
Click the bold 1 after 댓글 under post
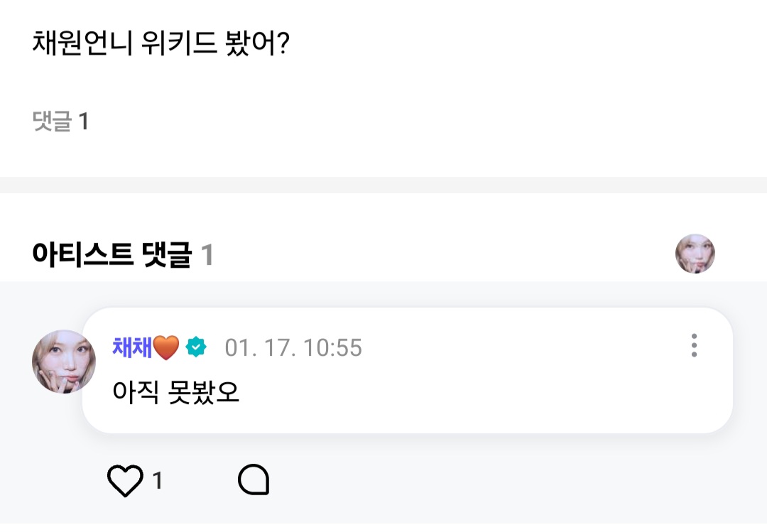coord(83,121)
